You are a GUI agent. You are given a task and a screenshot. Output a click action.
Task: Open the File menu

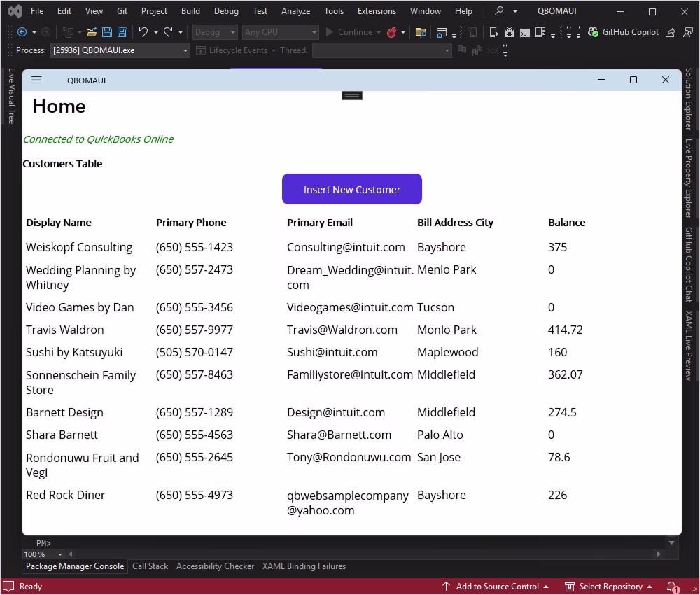[37, 11]
